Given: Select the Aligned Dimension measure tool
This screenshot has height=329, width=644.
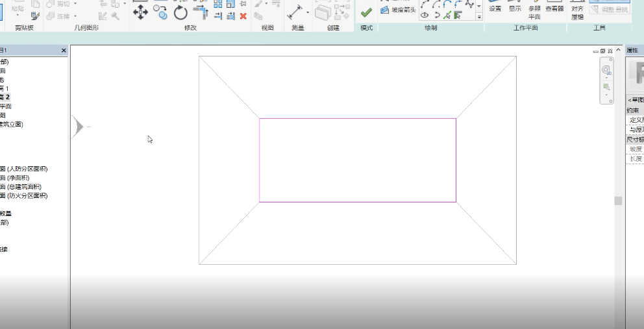Looking at the screenshot, I should pyautogui.click(x=295, y=12).
